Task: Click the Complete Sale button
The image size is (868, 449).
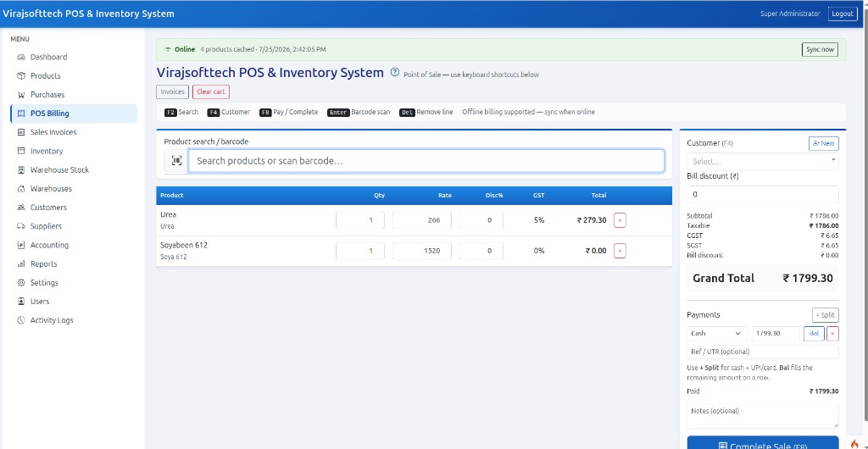Action: (763, 444)
